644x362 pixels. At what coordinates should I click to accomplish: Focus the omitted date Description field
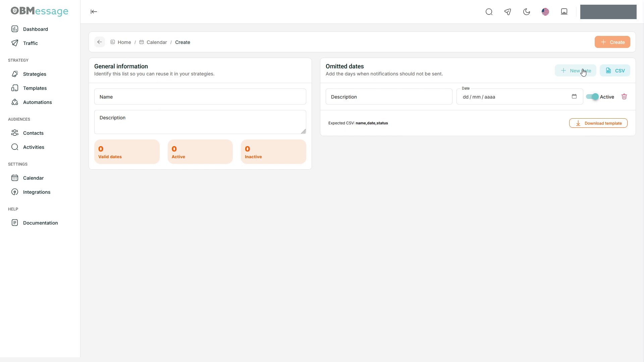pyautogui.click(x=389, y=97)
